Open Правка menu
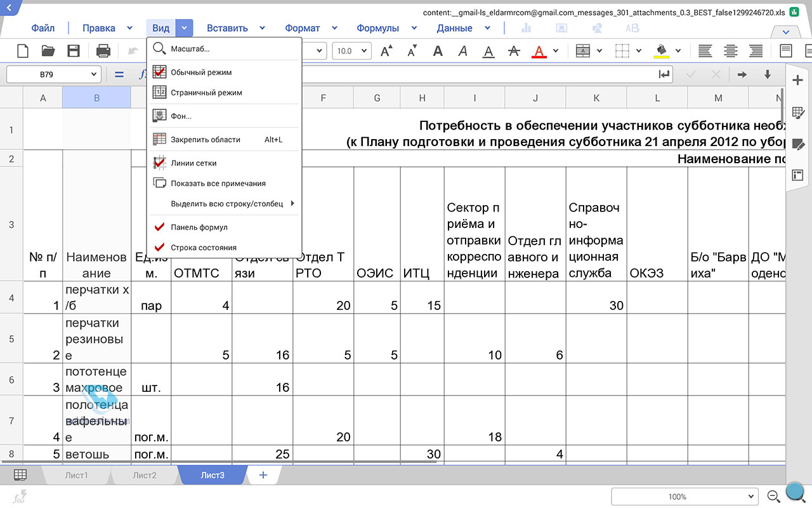The image size is (812, 508). [99, 28]
